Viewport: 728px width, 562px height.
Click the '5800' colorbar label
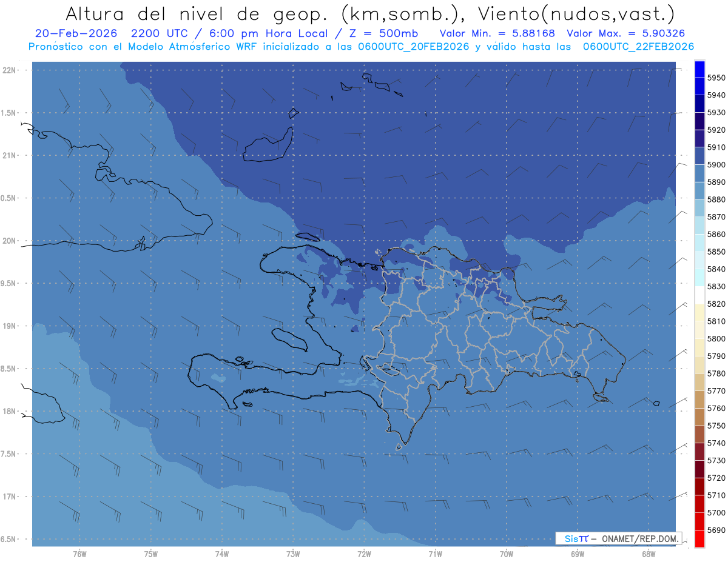click(716, 338)
